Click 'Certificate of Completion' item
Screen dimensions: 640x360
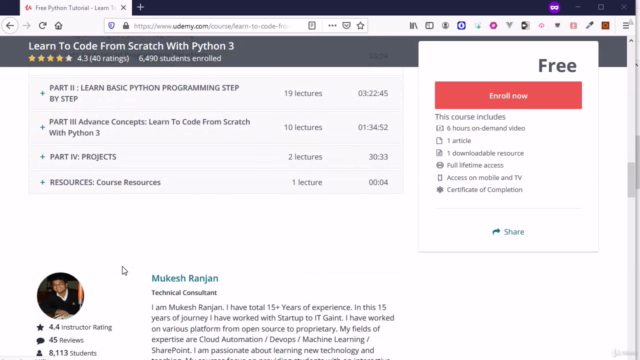point(484,190)
